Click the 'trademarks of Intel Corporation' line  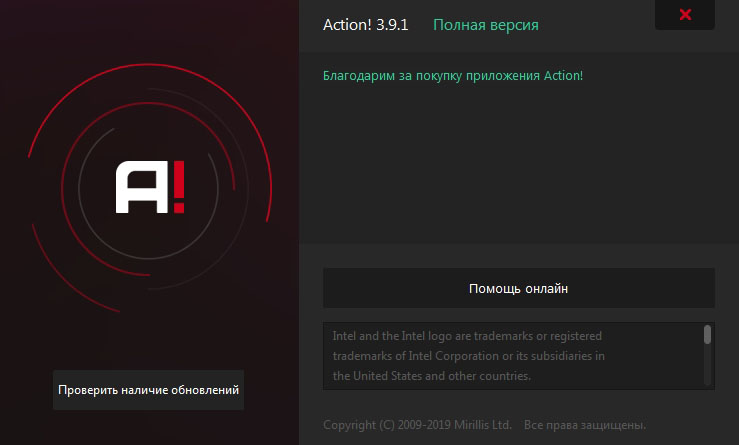(469, 356)
